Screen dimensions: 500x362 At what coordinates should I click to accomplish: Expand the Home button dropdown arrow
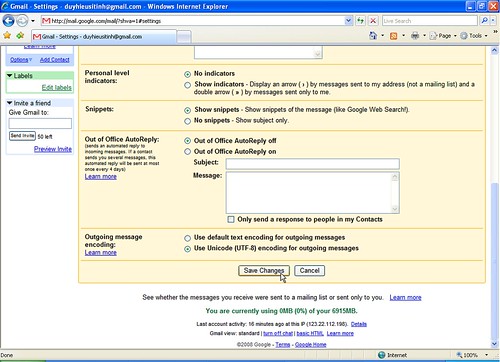pos(382,35)
